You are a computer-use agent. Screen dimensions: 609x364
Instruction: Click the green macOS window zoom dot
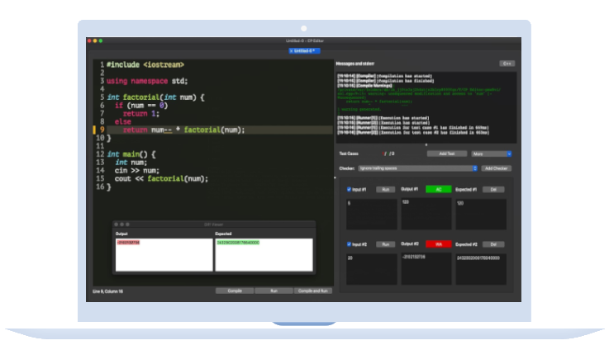pyautogui.click(x=101, y=40)
